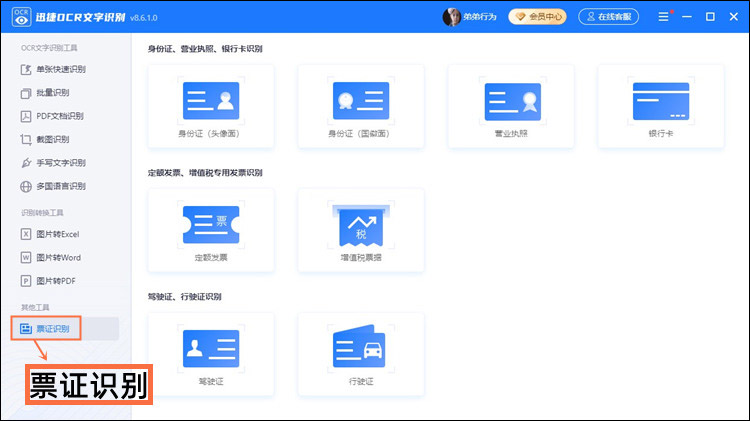This screenshot has height=421, width=750.
Task: Choose 截图识别 from sidebar
Action: coord(45,140)
